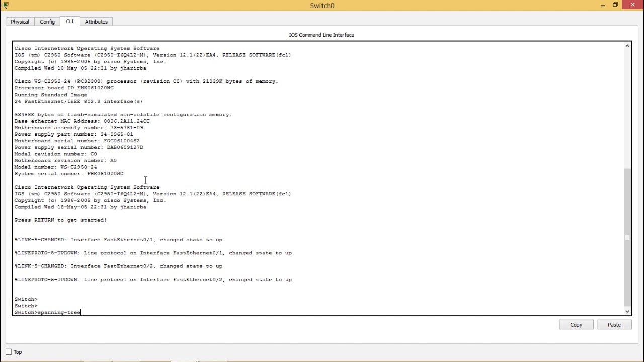Screen dimensions: 644x362
Task: Close the Switch0 window
Action: click(x=632, y=5)
